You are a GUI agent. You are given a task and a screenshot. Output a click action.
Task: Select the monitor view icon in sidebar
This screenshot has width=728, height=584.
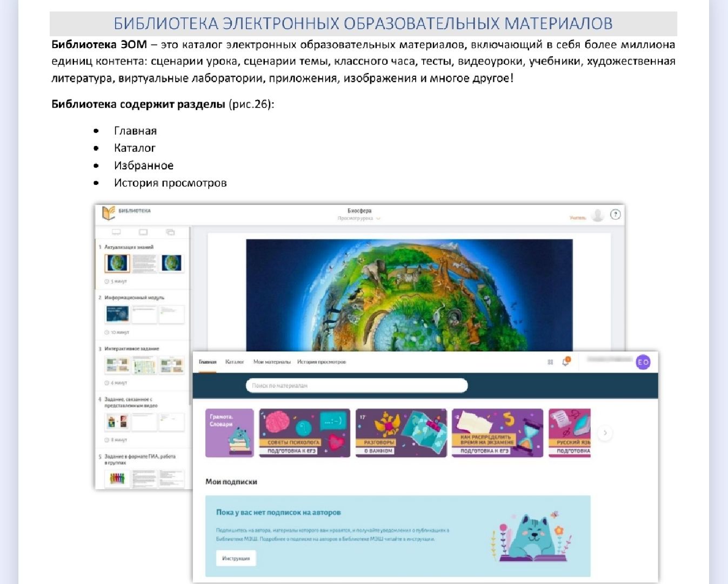click(x=116, y=232)
